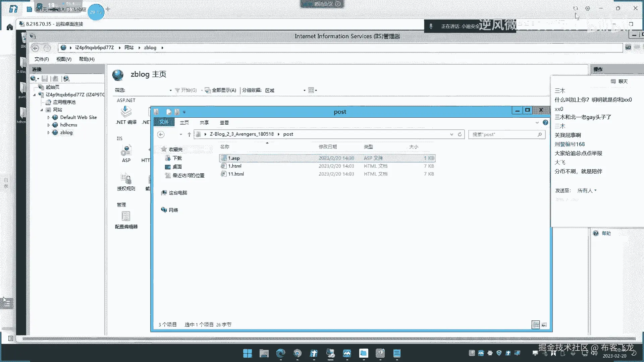Image resolution: width=644 pixels, height=362 pixels.
Task: Open 配置编辑器 configuration editor icon
Action: click(126, 217)
